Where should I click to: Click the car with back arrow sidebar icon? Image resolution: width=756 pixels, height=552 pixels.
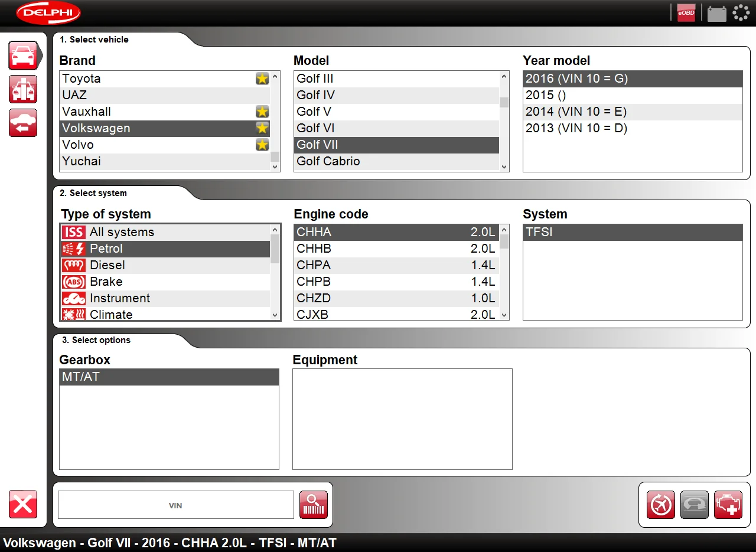coord(23,123)
